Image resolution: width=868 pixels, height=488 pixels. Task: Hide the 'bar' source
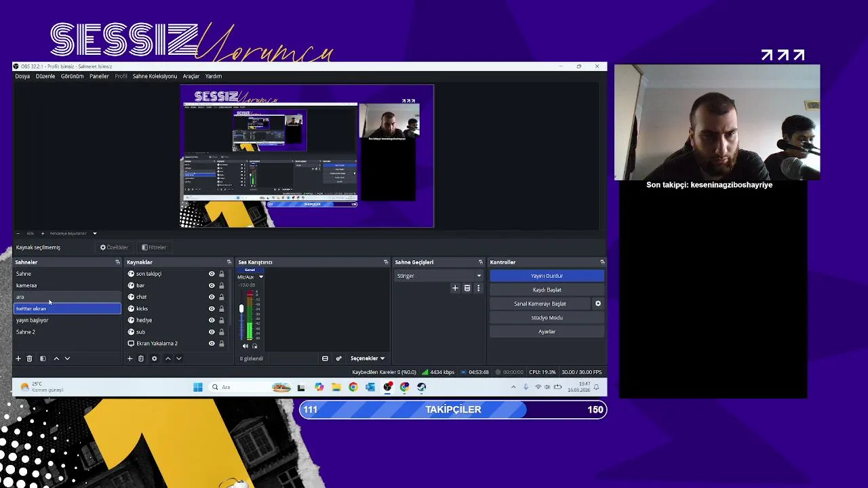(212, 285)
